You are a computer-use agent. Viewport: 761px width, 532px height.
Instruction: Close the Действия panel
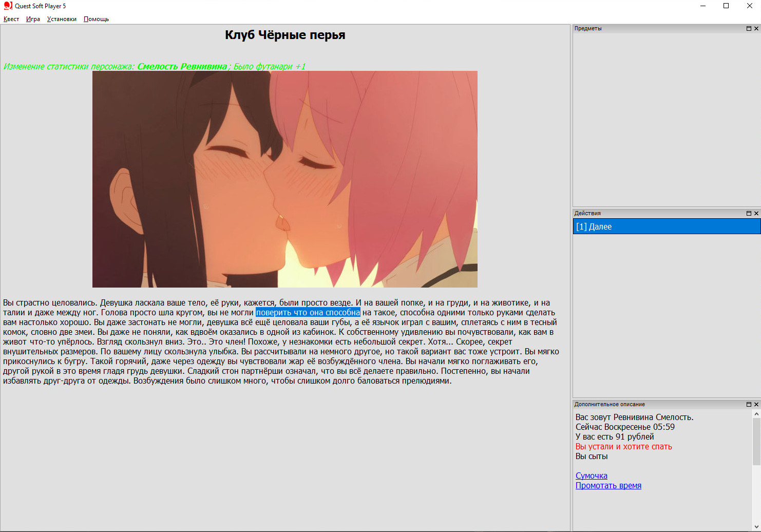(756, 213)
